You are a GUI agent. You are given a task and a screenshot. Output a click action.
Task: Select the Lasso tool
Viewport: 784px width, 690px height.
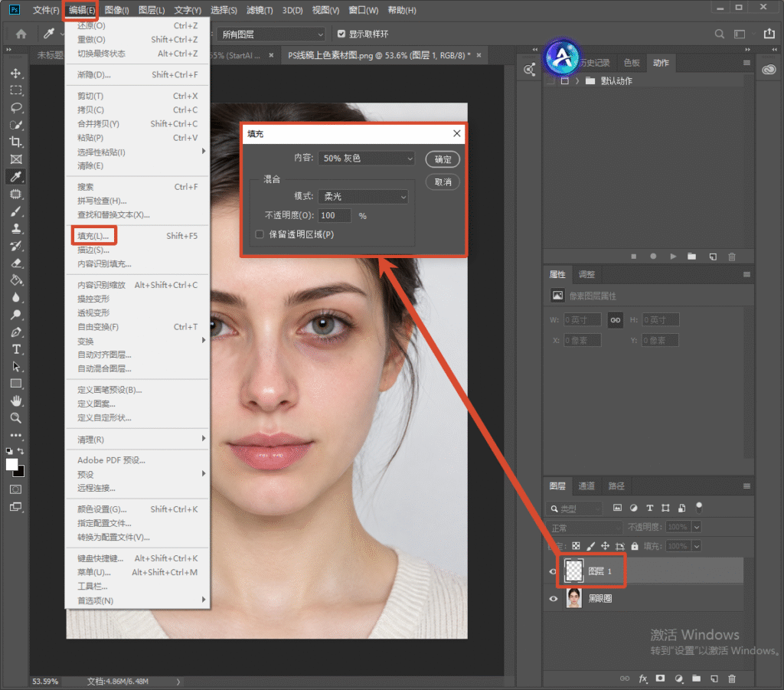(x=16, y=107)
